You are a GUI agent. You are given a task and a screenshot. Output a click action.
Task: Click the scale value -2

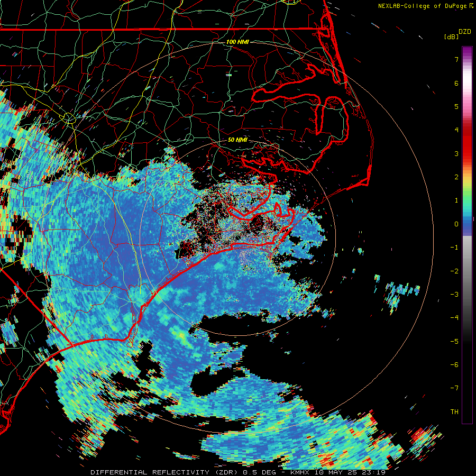454,271
